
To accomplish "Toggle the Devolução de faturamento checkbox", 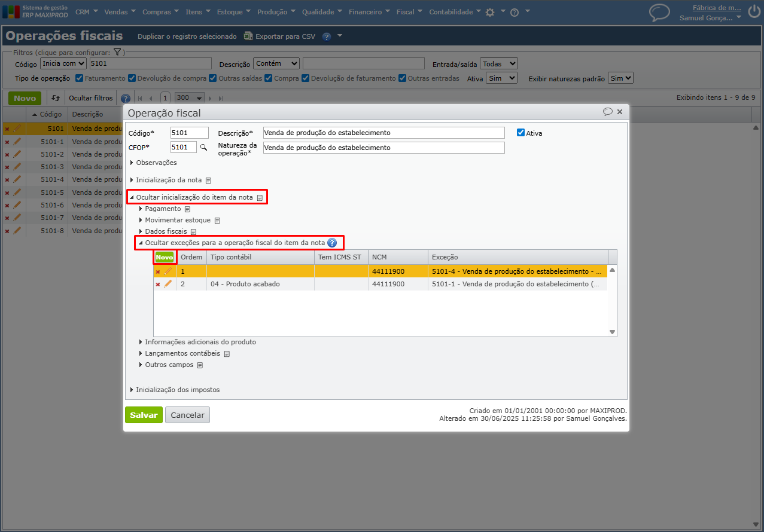I will click(x=306, y=78).
